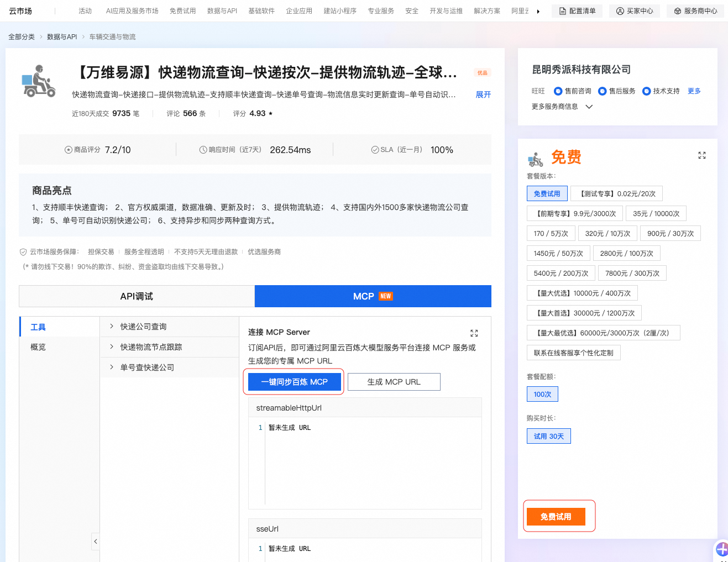This screenshot has height=562, width=728.
Task: Click the small scooter icon beside 免费
Action: (x=536, y=159)
